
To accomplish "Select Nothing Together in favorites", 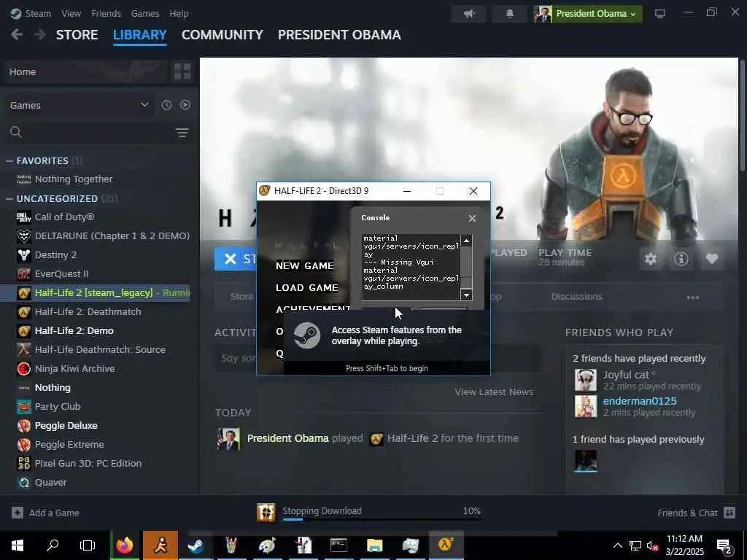I will [x=74, y=179].
